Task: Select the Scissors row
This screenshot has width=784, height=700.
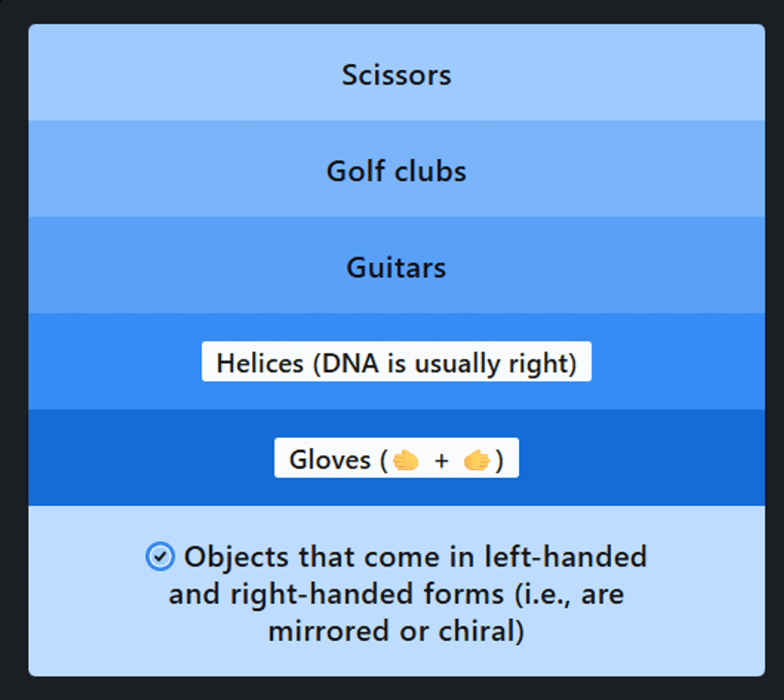Action: (x=397, y=73)
